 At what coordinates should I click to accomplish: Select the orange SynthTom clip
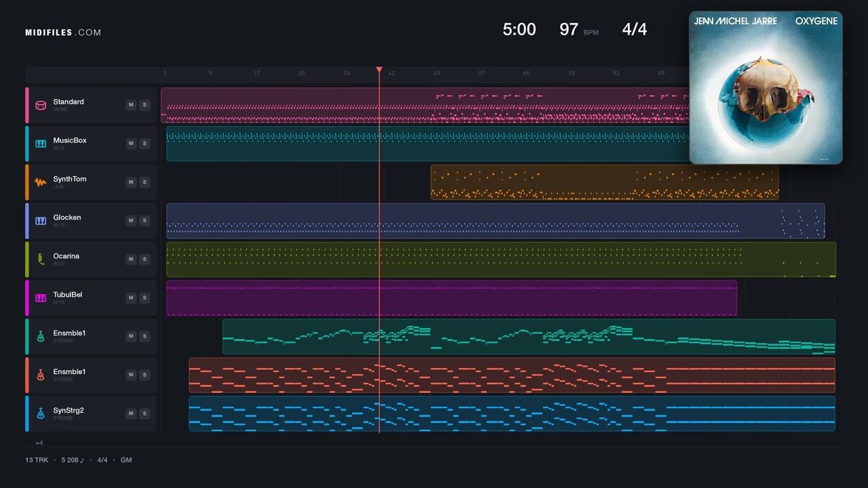point(604,182)
